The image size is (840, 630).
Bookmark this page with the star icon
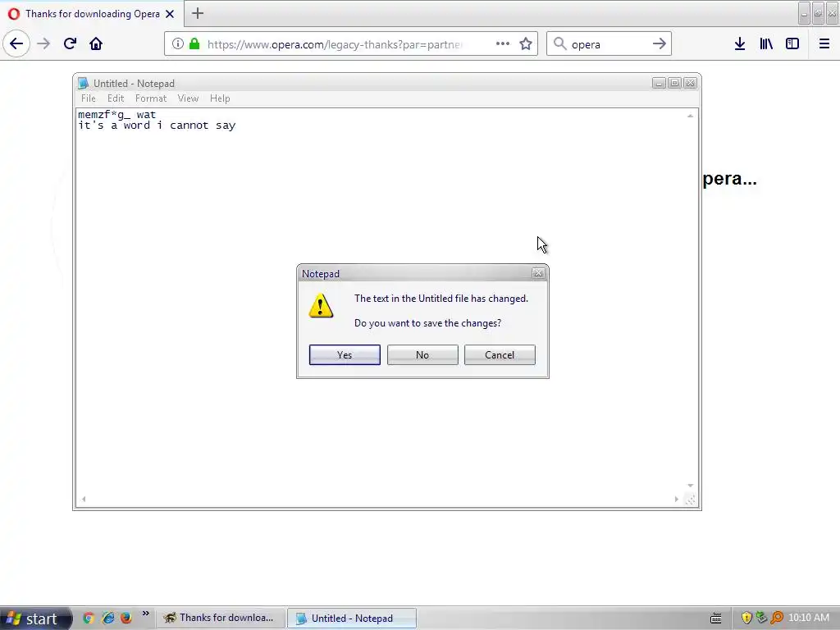[x=526, y=43]
